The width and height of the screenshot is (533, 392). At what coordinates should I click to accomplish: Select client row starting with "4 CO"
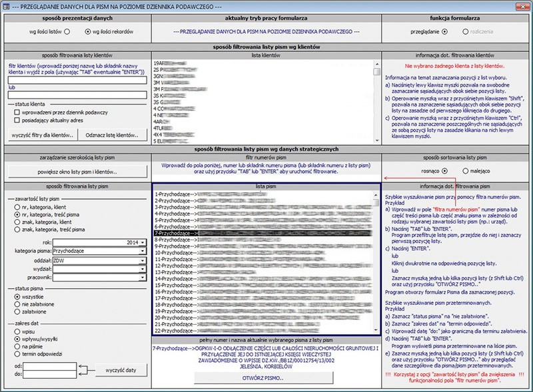click(263, 108)
